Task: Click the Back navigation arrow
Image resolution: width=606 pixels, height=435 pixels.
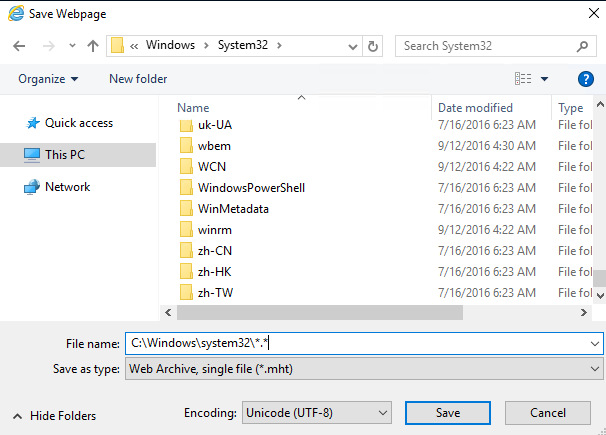Action: [x=20, y=46]
